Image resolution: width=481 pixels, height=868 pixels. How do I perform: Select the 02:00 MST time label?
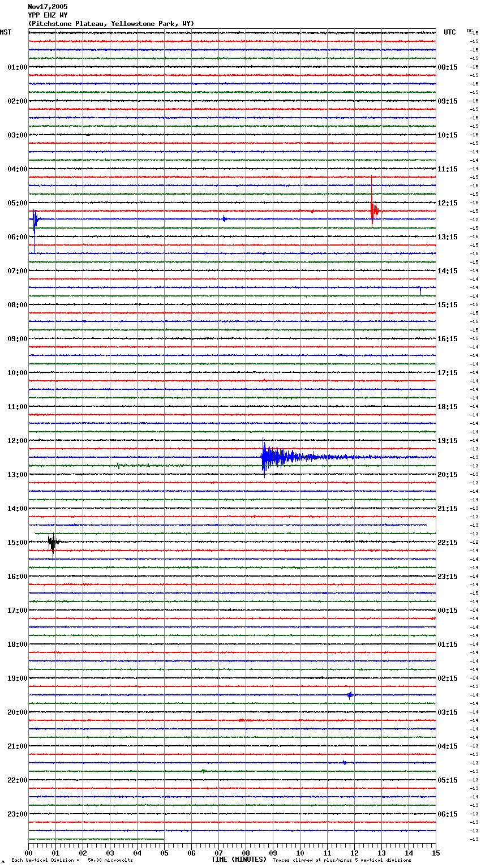pos(18,101)
